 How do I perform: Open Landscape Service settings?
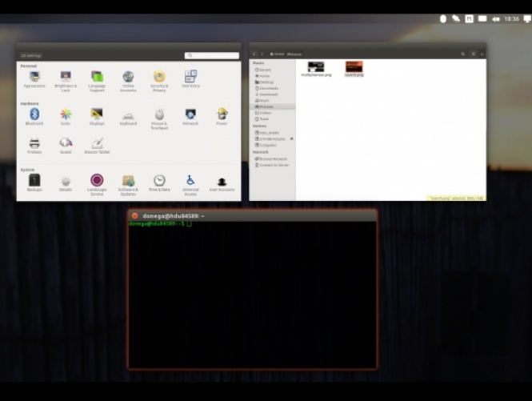click(x=97, y=182)
